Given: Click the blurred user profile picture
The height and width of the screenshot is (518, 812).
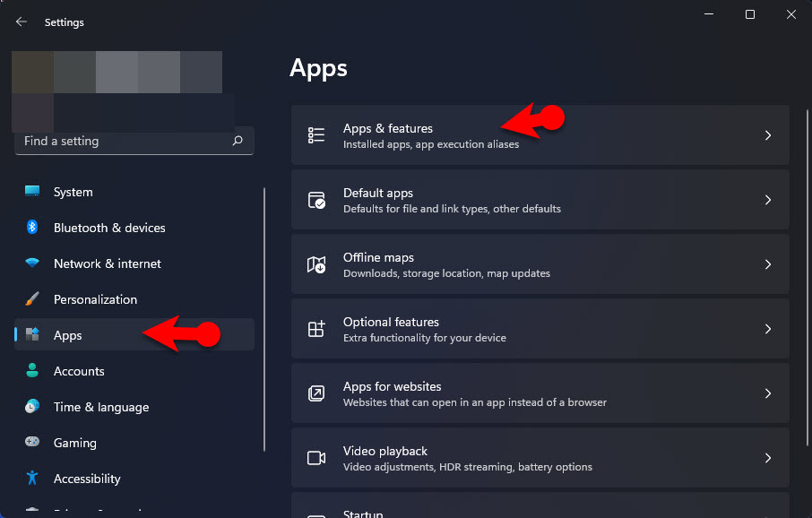Looking at the screenshot, I should (x=117, y=91).
